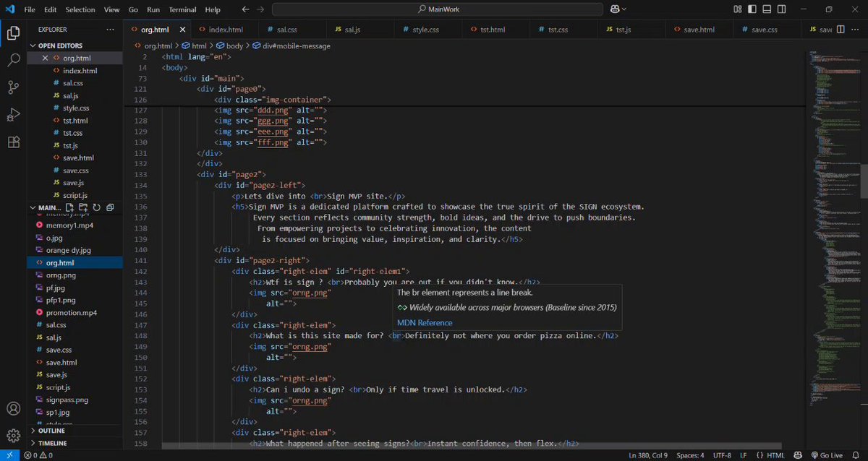
Task: Click the New Folder icon in MAIN folder header
Action: [83, 207]
